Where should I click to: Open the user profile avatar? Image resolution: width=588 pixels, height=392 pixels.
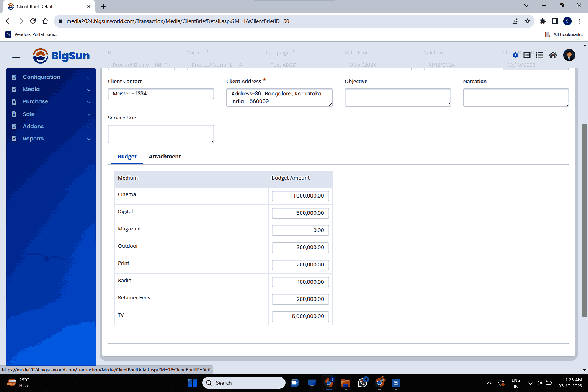(x=569, y=55)
